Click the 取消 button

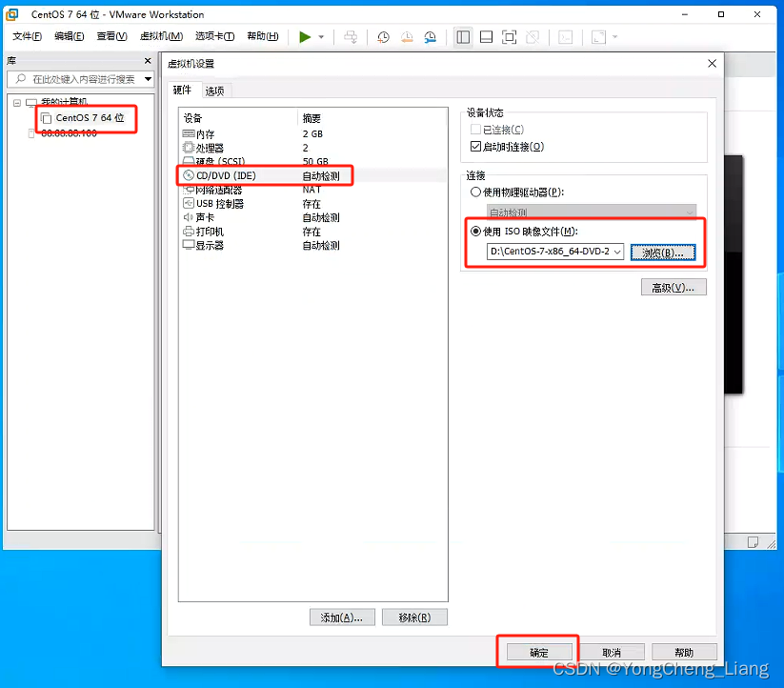click(612, 653)
